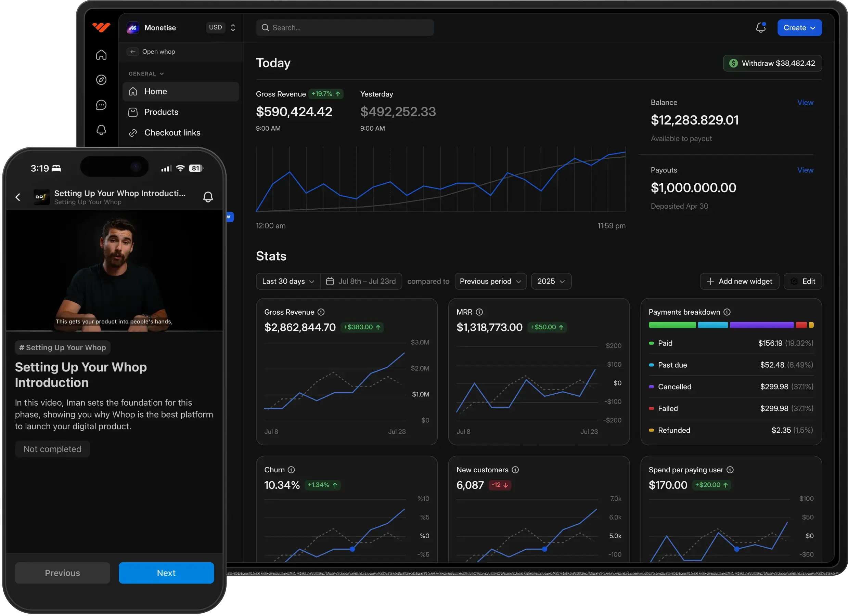This screenshot has width=848, height=616.
Task: Click the Gross Revenue info icon
Action: click(321, 312)
